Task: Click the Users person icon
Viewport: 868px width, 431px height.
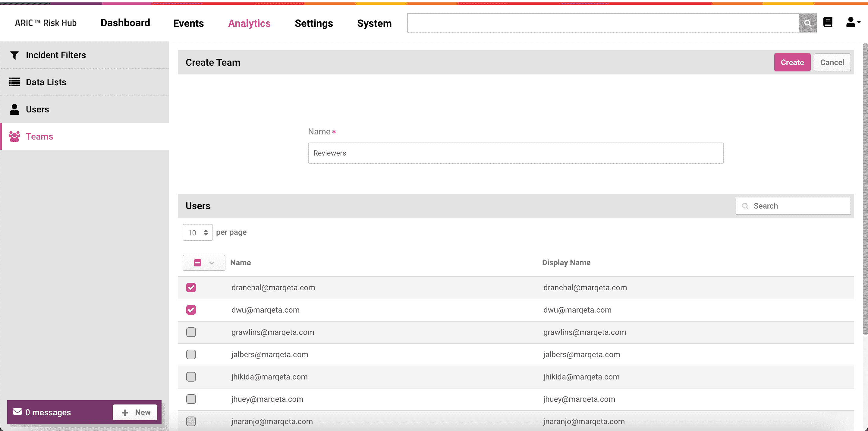Action: (x=14, y=109)
